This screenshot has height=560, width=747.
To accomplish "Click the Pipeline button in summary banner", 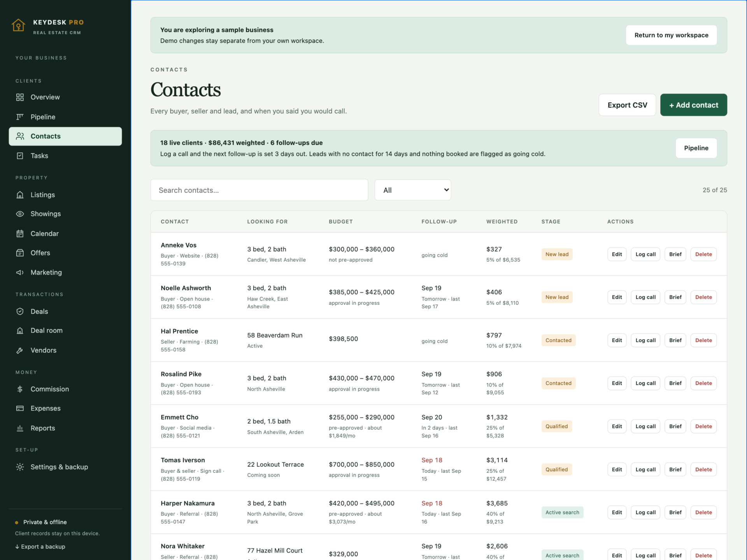I will coord(696,148).
